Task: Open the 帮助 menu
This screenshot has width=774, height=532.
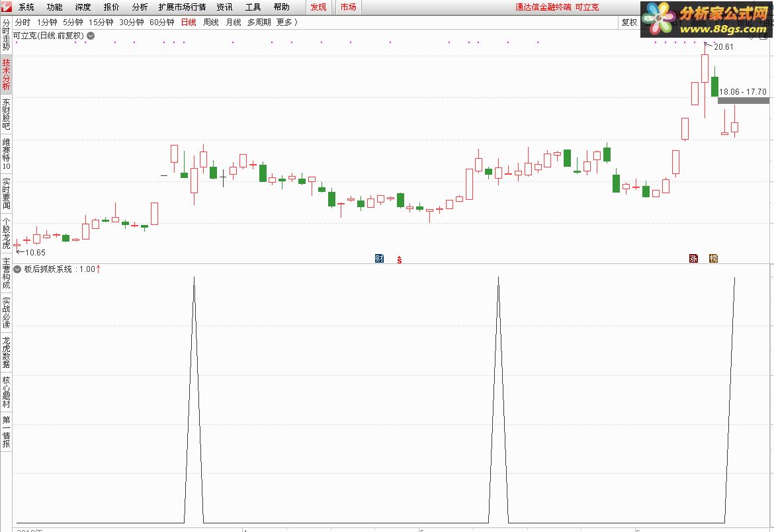Action: (x=281, y=7)
